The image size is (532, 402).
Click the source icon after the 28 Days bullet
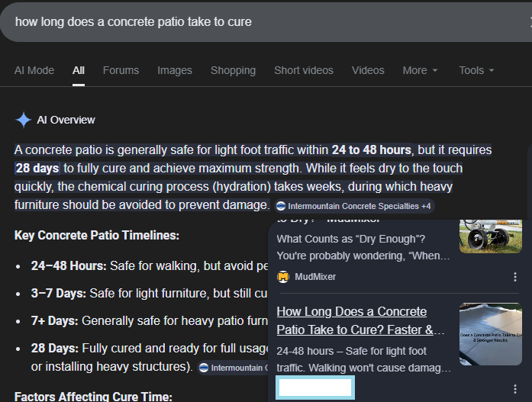203,368
